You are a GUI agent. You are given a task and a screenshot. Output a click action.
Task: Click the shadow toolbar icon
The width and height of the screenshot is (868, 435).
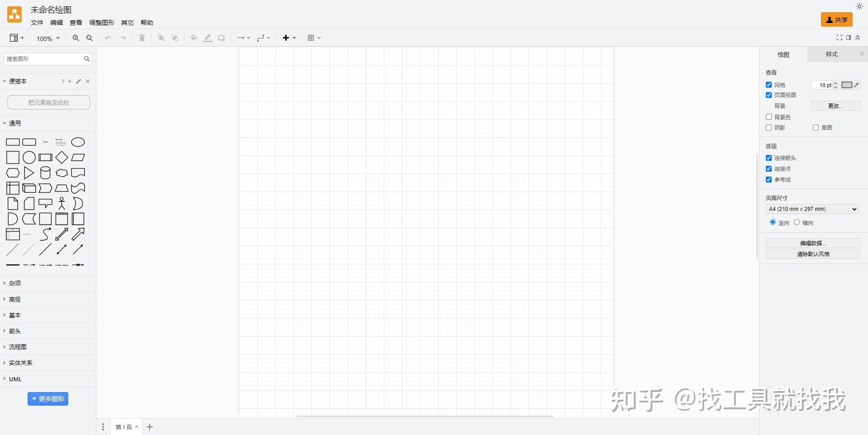coord(222,38)
